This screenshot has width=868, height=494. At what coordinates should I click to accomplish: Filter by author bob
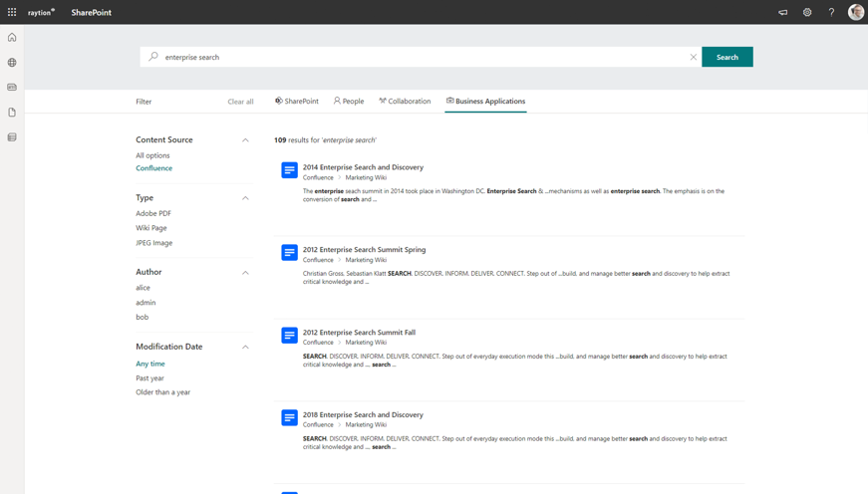(143, 317)
